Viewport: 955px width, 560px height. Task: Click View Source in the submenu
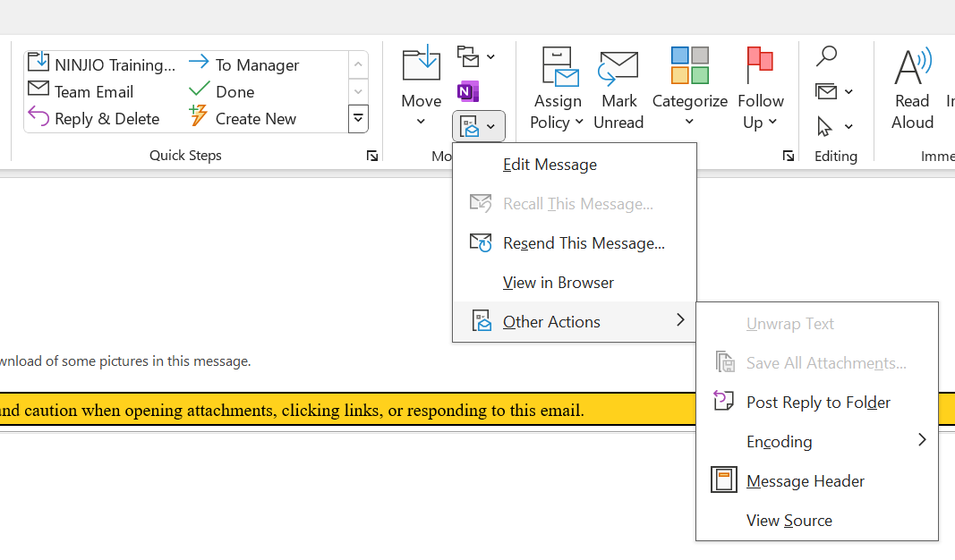pyautogui.click(x=789, y=521)
